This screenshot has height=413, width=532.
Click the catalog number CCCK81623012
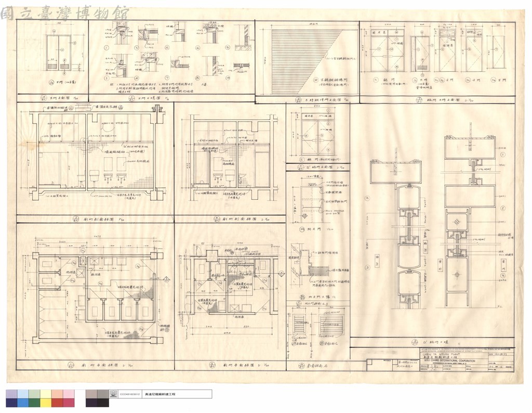(129, 394)
